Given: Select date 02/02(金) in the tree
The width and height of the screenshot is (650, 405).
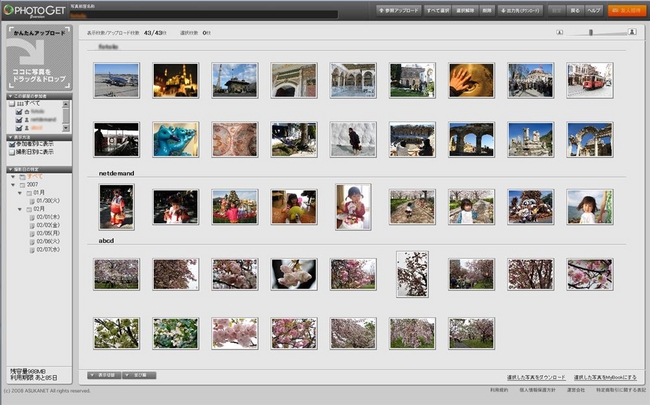Looking at the screenshot, I should (48, 225).
